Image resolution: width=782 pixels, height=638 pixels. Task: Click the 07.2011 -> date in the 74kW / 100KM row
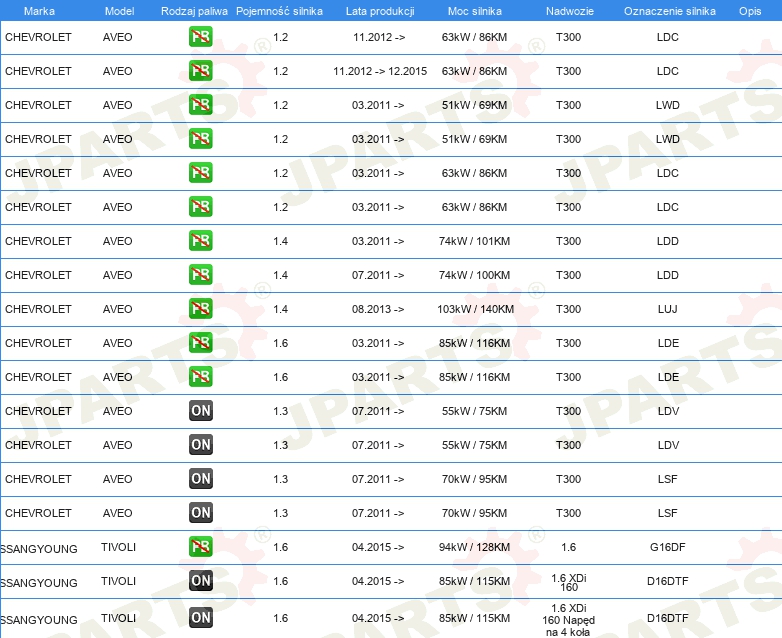pyautogui.click(x=378, y=275)
